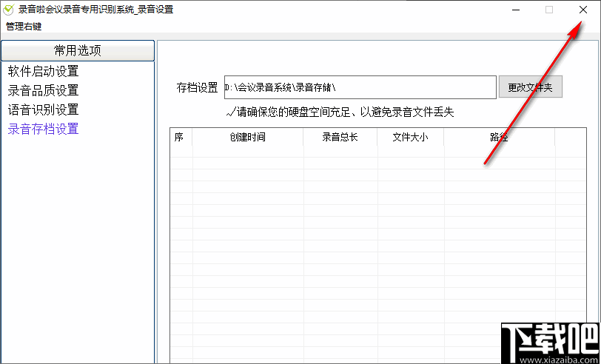
Task: Open the 管理右键 menu
Action: tap(24, 27)
